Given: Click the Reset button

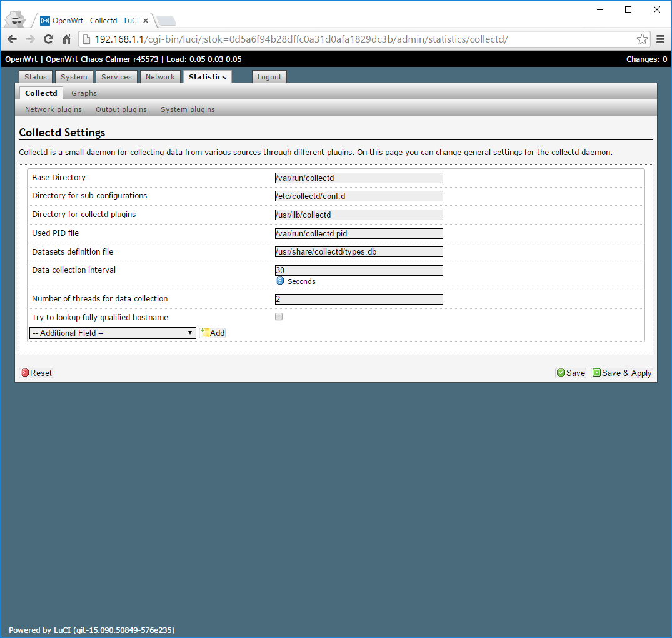Looking at the screenshot, I should coord(36,373).
